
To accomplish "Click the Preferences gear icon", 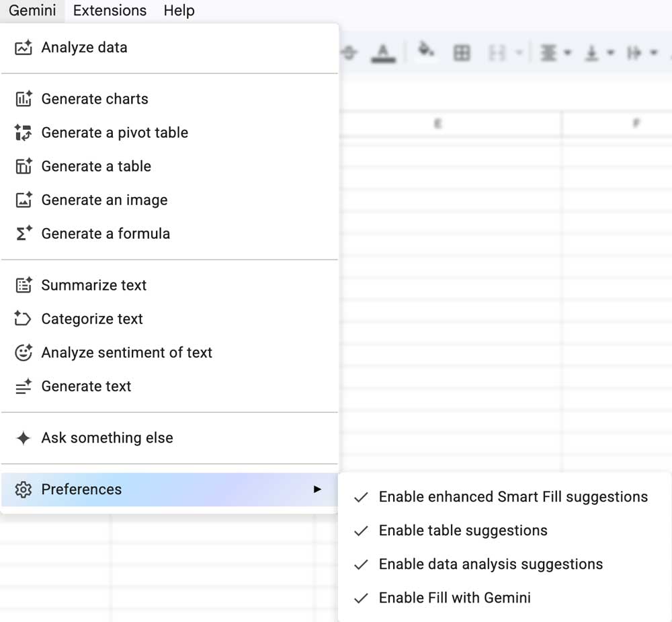I will 24,490.
